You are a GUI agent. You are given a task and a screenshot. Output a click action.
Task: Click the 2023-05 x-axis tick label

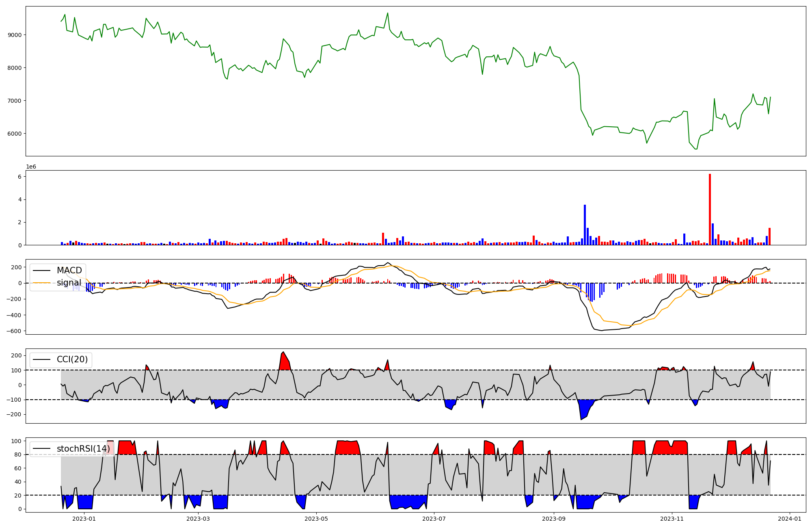pos(316,519)
